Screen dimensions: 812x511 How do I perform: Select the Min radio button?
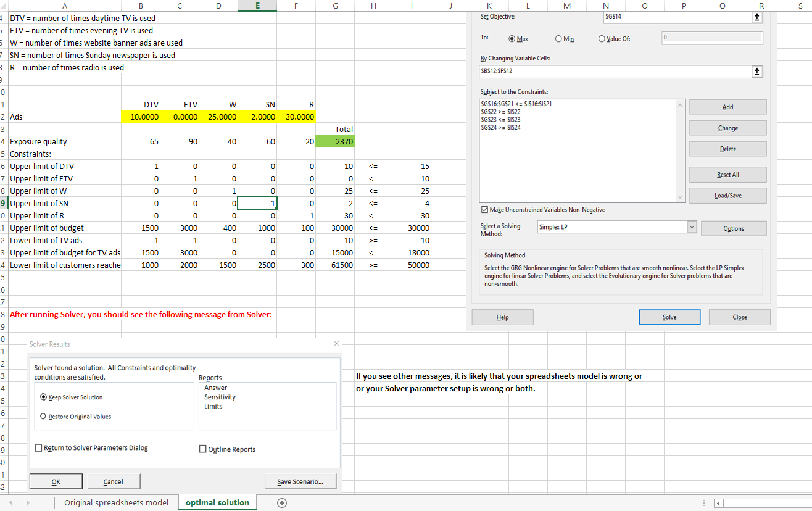[558, 38]
